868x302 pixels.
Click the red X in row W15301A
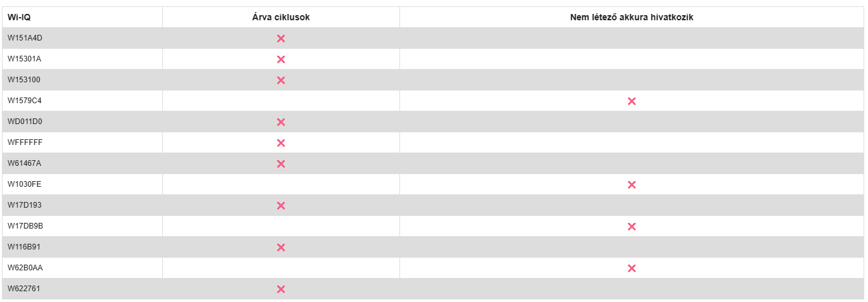(x=281, y=60)
